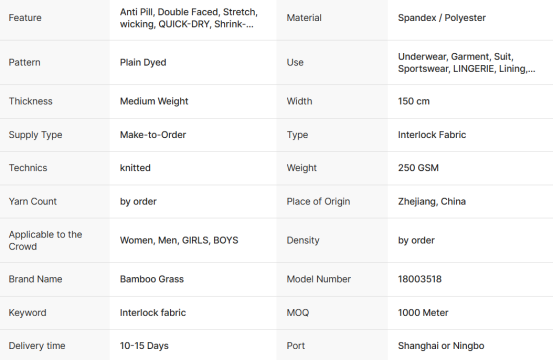The image size is (554, 360).
Task: Click the Bamboo Grass brand name
Action: (x=152, y=279)
